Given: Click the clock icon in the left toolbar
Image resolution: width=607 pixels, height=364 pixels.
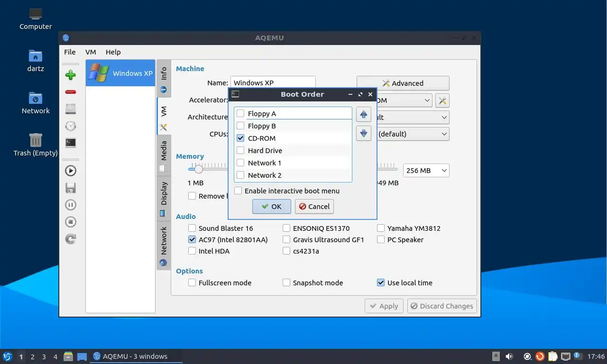Looking at the screenshot, I should point(71,126).
